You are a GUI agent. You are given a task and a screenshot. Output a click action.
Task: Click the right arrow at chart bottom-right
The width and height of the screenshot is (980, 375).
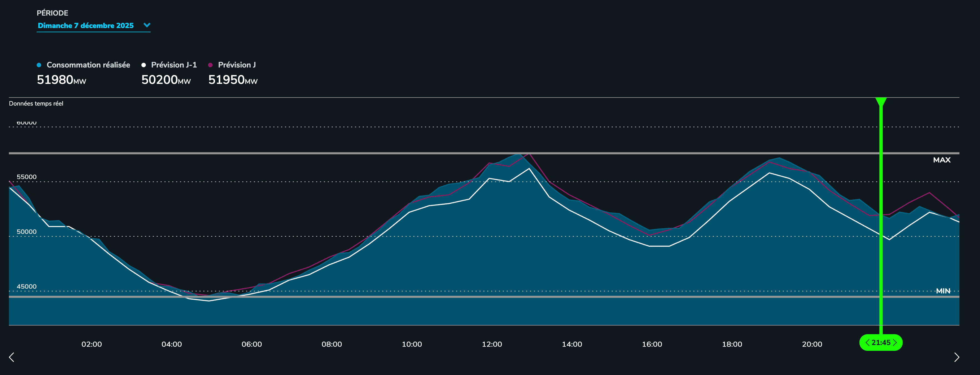point(956,357)
